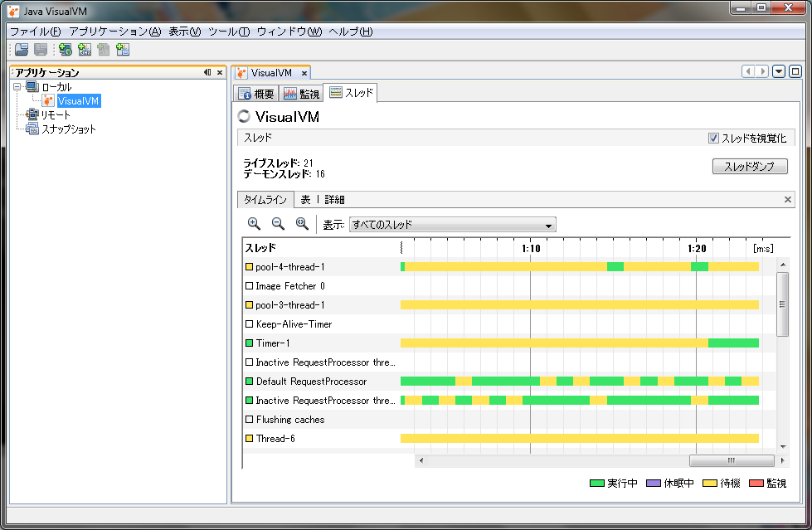Select the Keep-Alive-Timer thread row
Image resolution: width=812 pixels, height=530 pixels.
510,323
